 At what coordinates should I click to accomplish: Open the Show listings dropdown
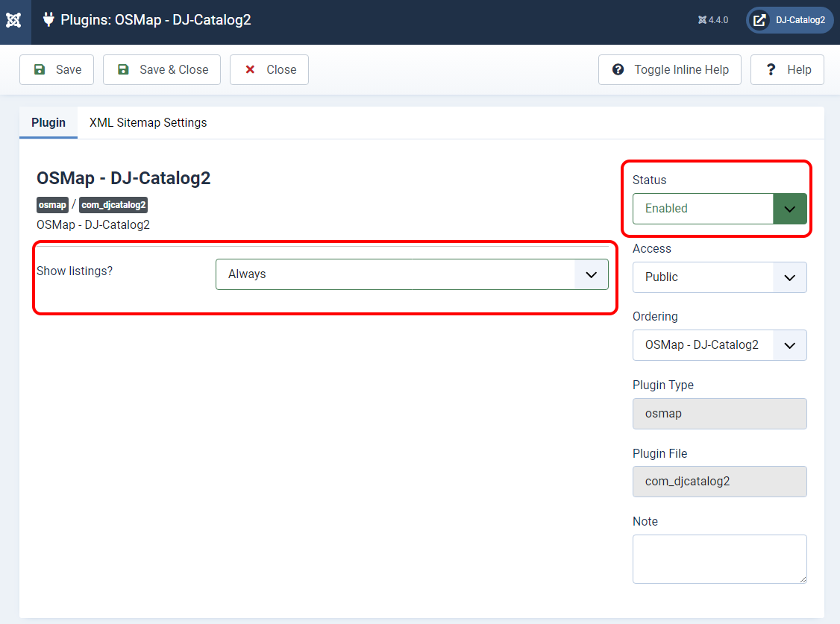(412, 274)
